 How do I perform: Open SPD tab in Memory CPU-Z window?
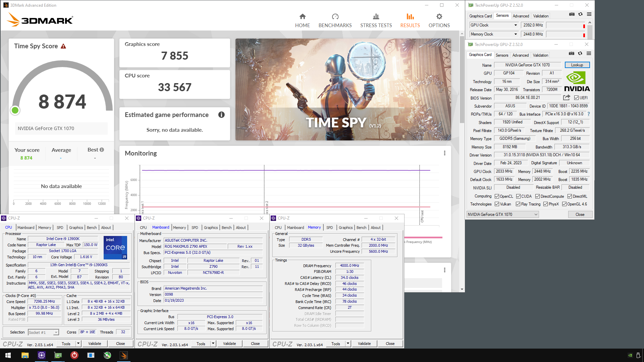tap(329, 228)
